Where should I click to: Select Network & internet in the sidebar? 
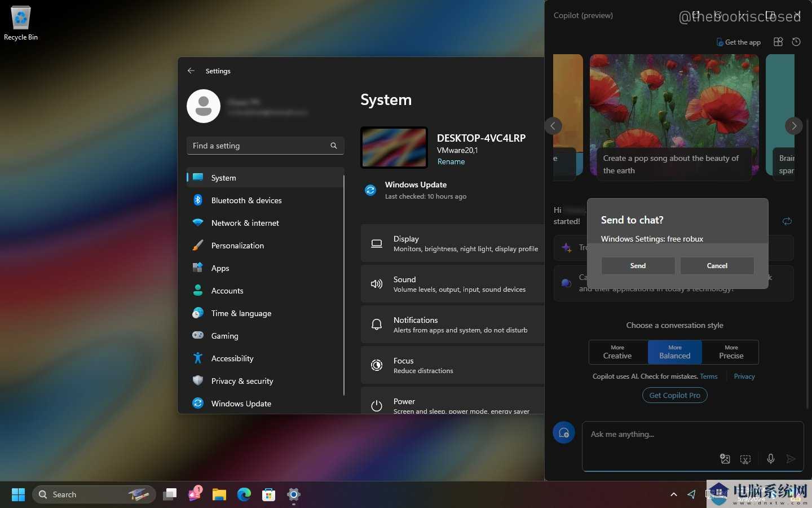tap(264, 223)
